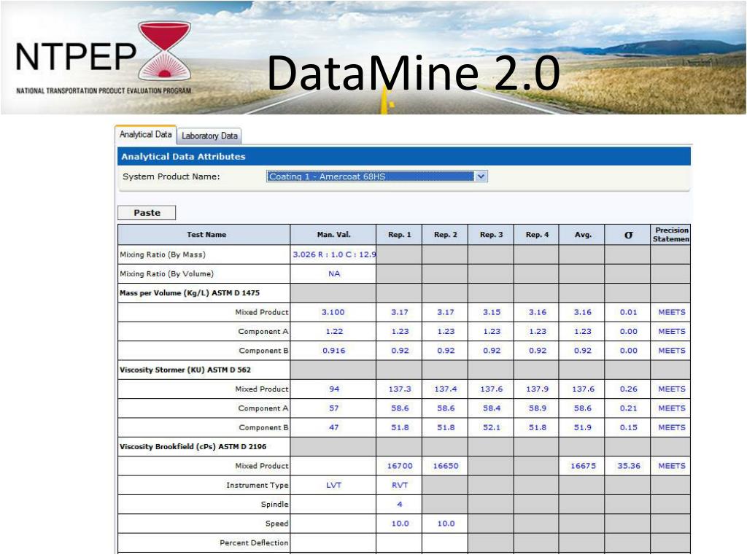This screenshot has width=747, height=560.
Task: Click the 0.21 sigma value
Action: (628, 408)
